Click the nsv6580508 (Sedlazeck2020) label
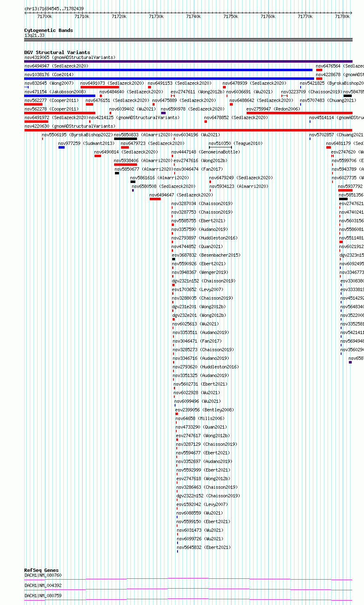The width and height of the screenshot is (364, 605). click(x=164, y=186)
